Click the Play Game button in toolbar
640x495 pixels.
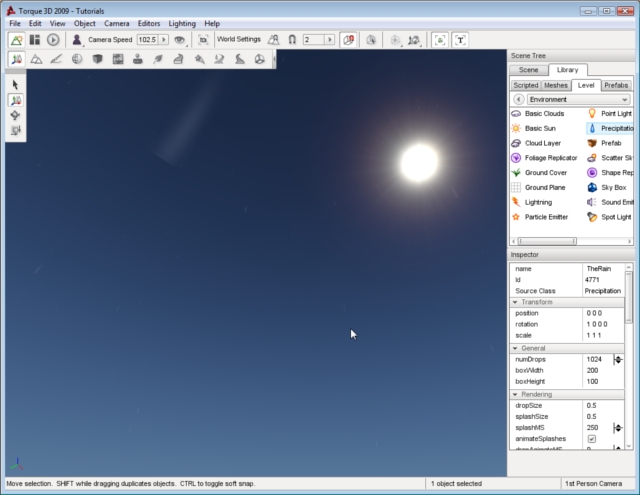pyautogui.click(x=53, y=39)
